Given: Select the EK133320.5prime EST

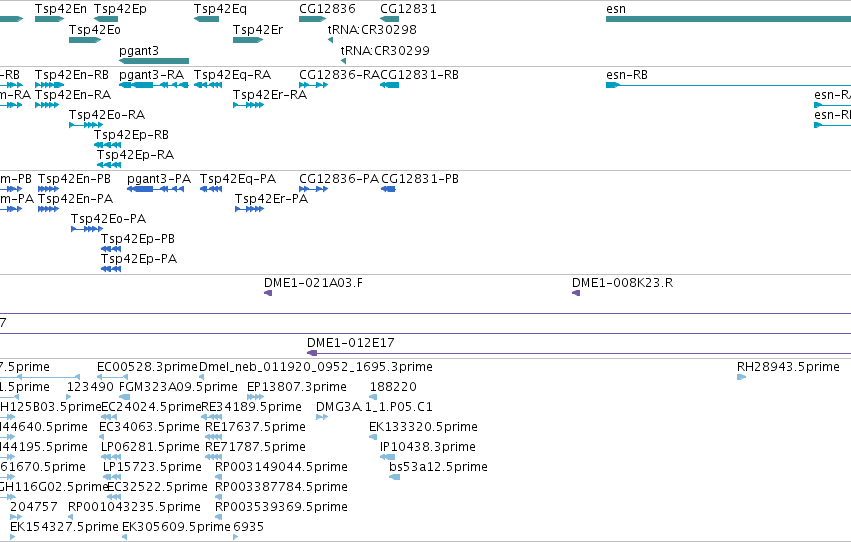Looking at the screenshot, I should pyautogui.click(x=373, y=437).
